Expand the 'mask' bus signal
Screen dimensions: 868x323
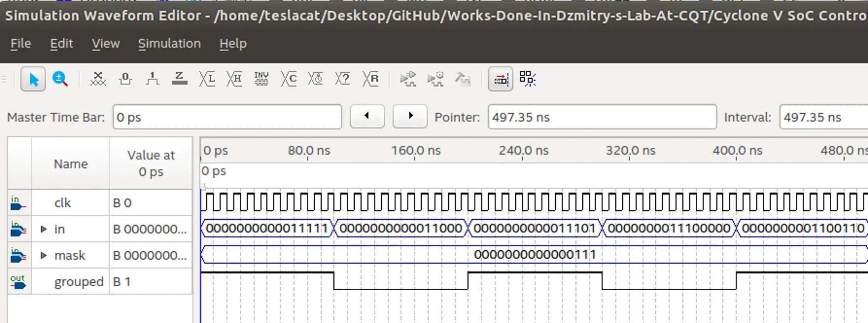[x=44, y=255]
